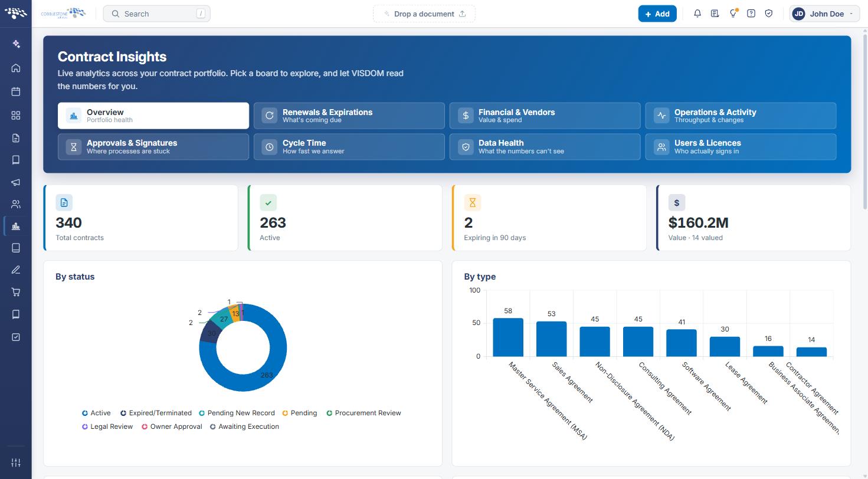Click the Master Service Agreement bar

coord(508,337)
